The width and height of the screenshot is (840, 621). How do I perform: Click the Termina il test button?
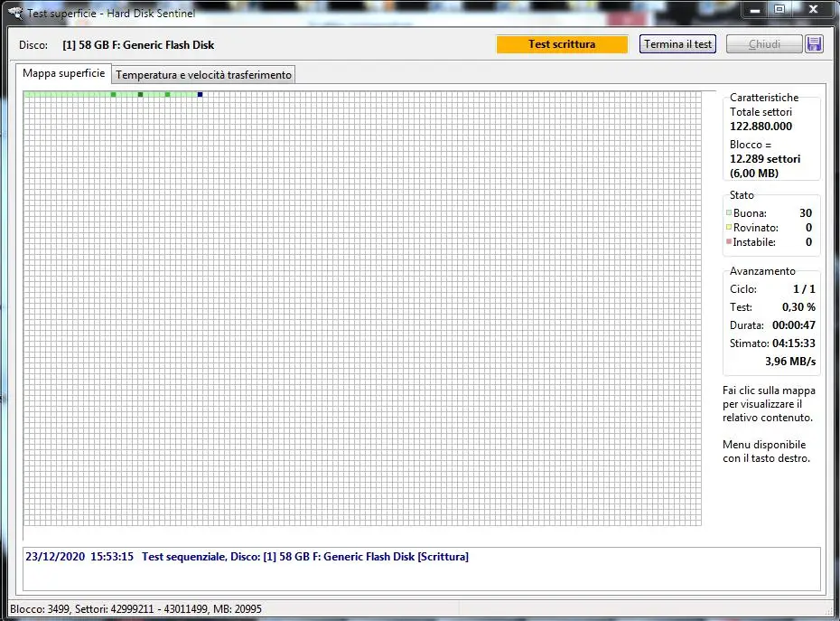[677, 44]
